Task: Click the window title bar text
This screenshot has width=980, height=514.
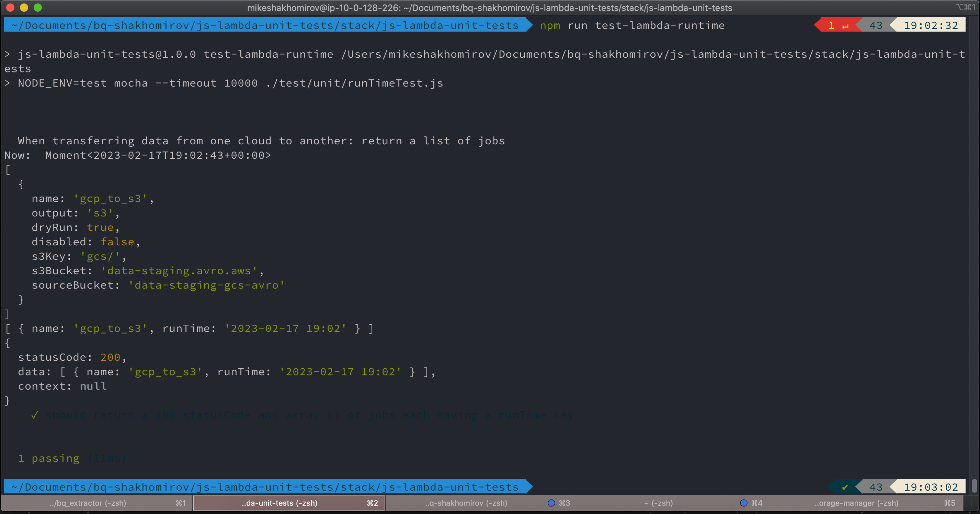Action: (x=489, y=8)
